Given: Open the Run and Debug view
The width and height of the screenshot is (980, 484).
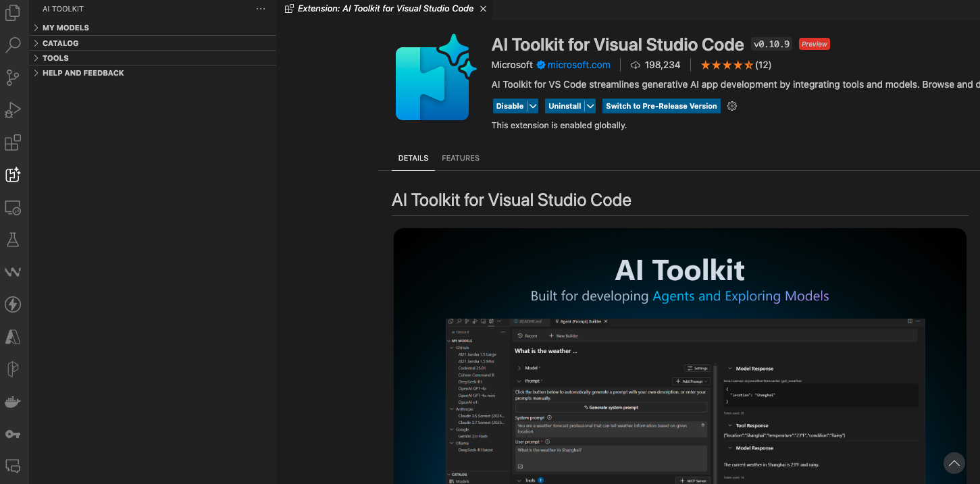Looking at the screenshot, I should point(13,110).
